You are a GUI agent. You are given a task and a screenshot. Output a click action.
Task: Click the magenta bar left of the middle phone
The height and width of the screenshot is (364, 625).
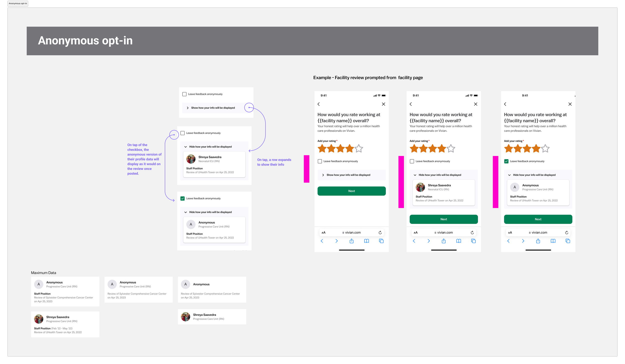pyautogui.click(x=401, y=182)
